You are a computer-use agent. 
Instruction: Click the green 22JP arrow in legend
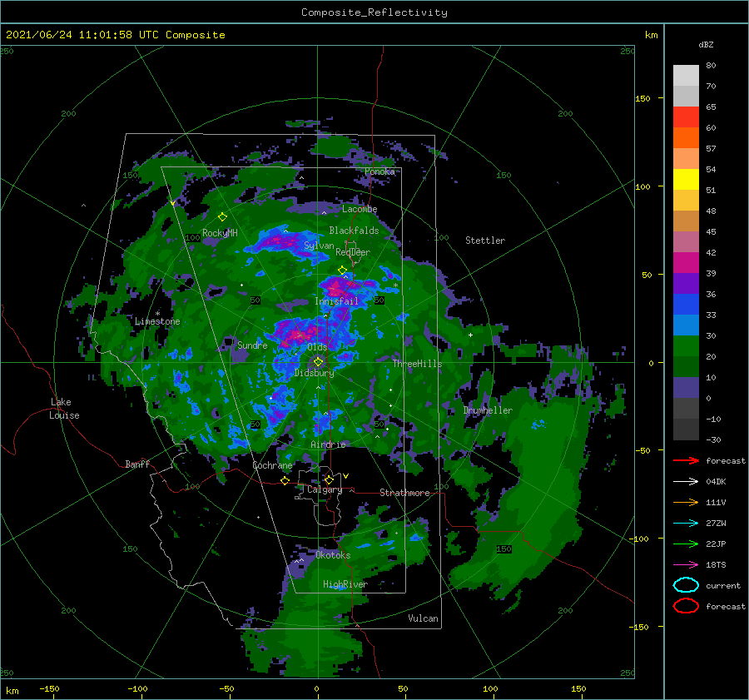[x=686, y=544]
